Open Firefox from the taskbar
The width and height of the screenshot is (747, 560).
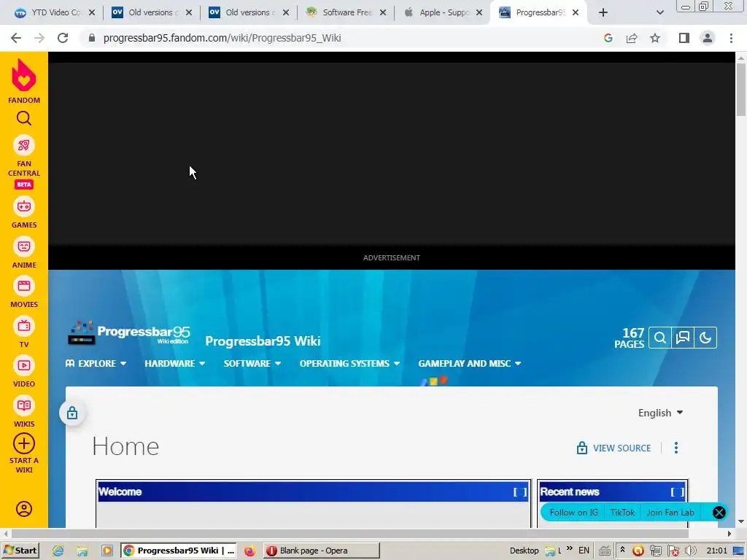[249, 551]
